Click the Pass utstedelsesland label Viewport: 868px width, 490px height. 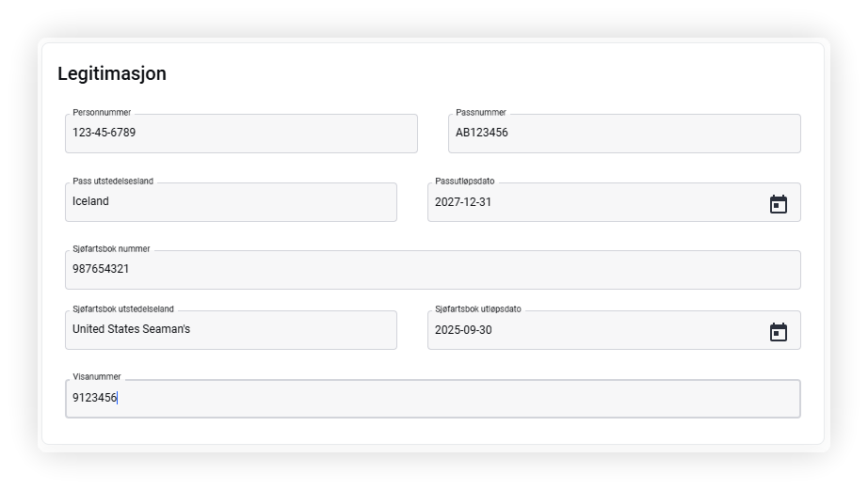(113, 181)
